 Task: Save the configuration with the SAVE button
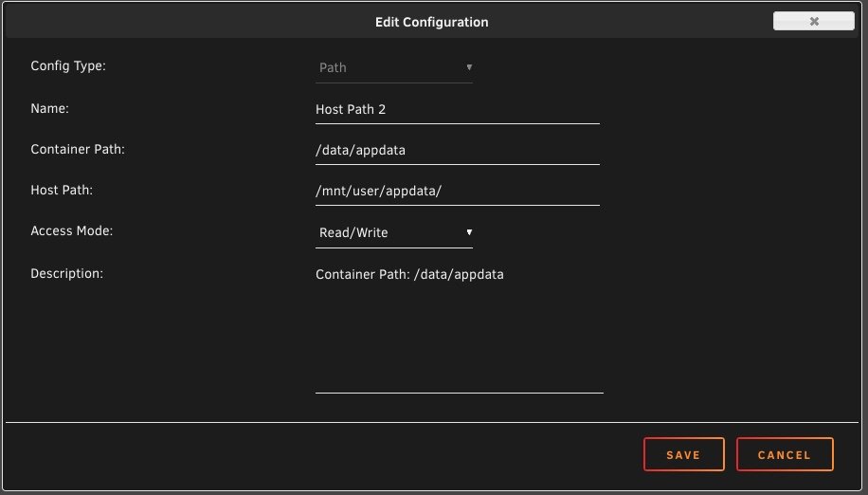(683, 454)
